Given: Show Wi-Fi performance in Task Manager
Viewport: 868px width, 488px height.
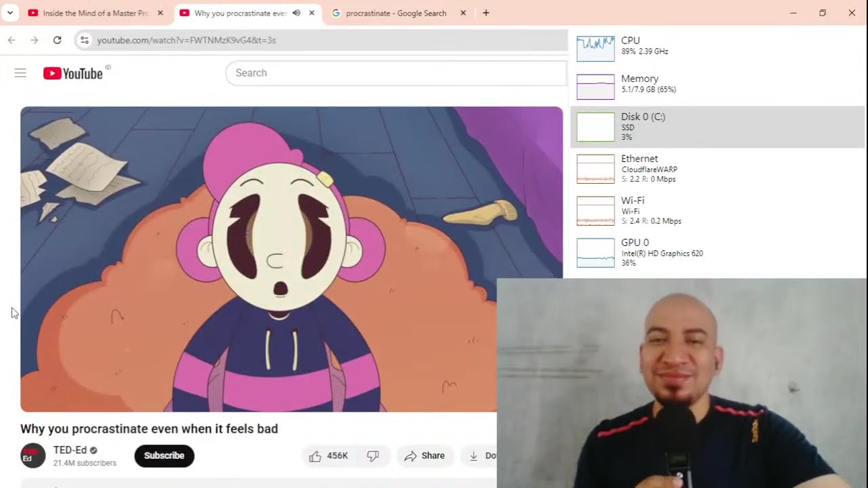Looking at the screenshot, I should pyautogui.click(x=717, y=211).
